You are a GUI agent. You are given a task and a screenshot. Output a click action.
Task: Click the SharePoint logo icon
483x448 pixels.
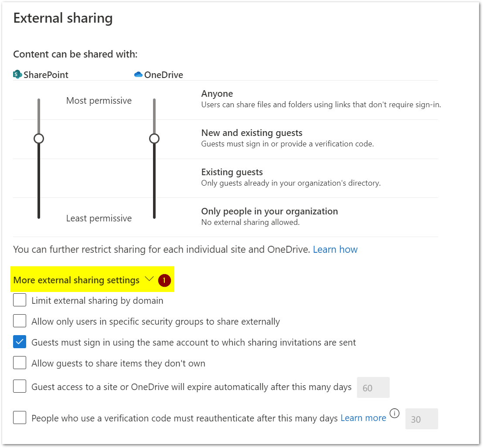tap(17, 75)
